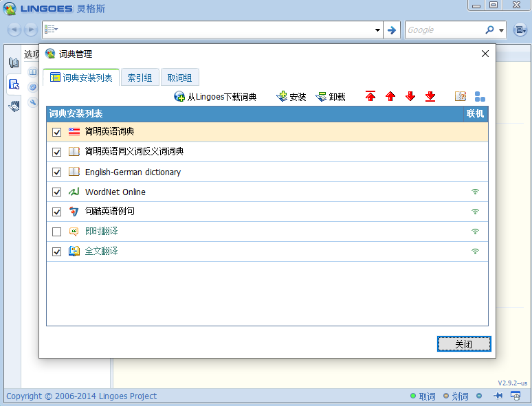Enable the 即时翻译 checkbox
532x406 pixels.
tap(56, 232)
